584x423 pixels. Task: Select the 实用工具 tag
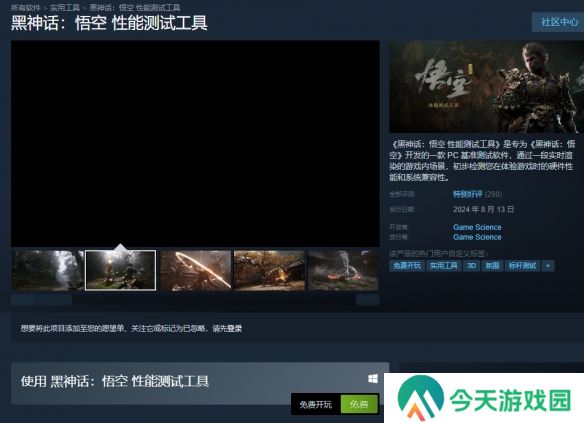click(x=443, y=266)
